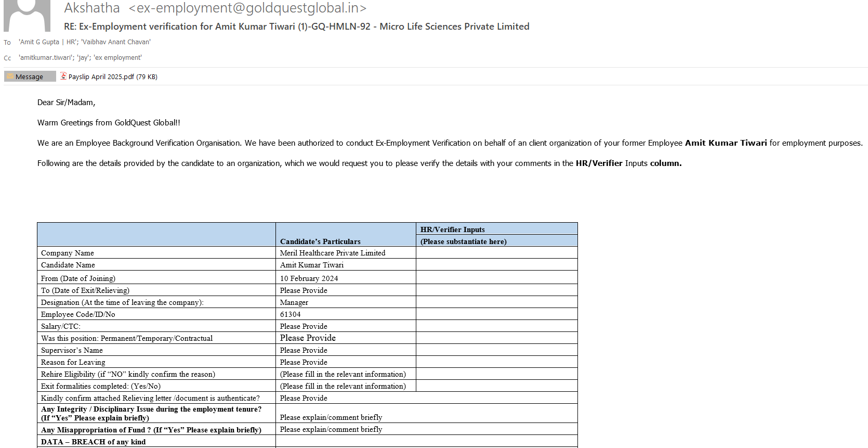Click the 'Manager' designation cell
The height and width of the screenshot is (448, 868).
coord(294,302)
